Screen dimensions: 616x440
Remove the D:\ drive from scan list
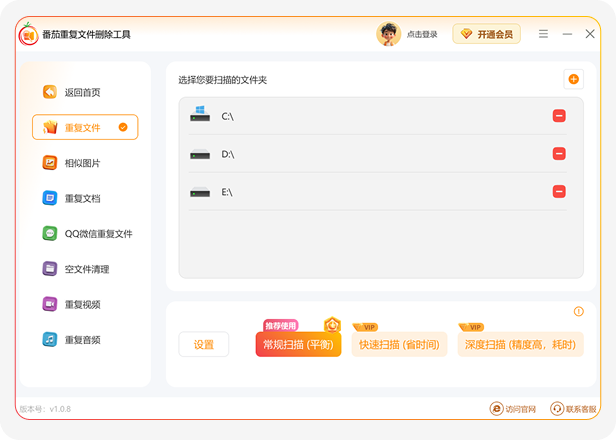[559, 153]
